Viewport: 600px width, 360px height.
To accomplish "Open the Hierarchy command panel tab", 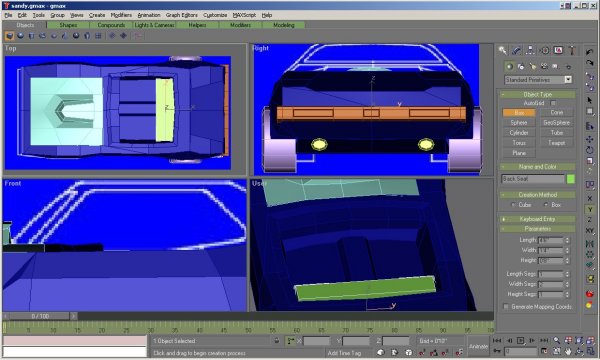I will coord(530,50).
